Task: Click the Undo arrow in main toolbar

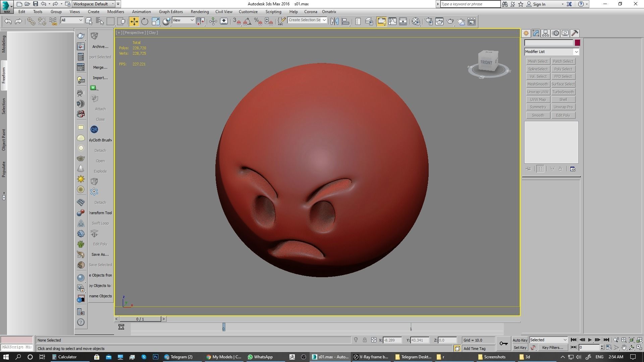Action: point(8,21)
